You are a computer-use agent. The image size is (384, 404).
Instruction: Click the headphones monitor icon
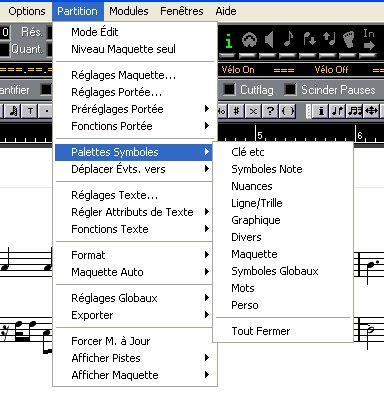(x=249, y=40)
